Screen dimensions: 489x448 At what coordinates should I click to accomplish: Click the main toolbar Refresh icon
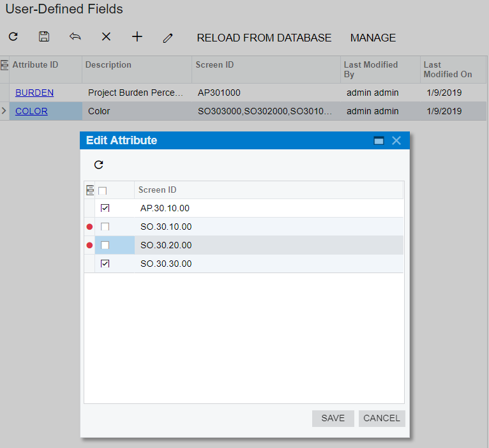point(13,37)
